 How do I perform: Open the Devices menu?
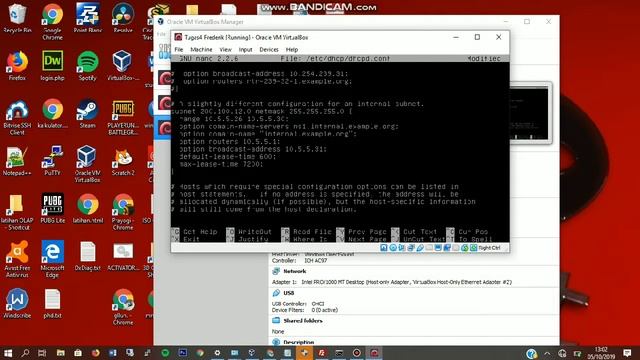269,49
